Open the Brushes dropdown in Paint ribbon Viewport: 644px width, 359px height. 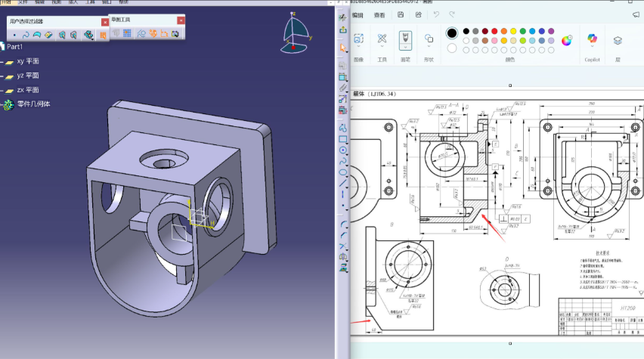(x=405, y=45)
